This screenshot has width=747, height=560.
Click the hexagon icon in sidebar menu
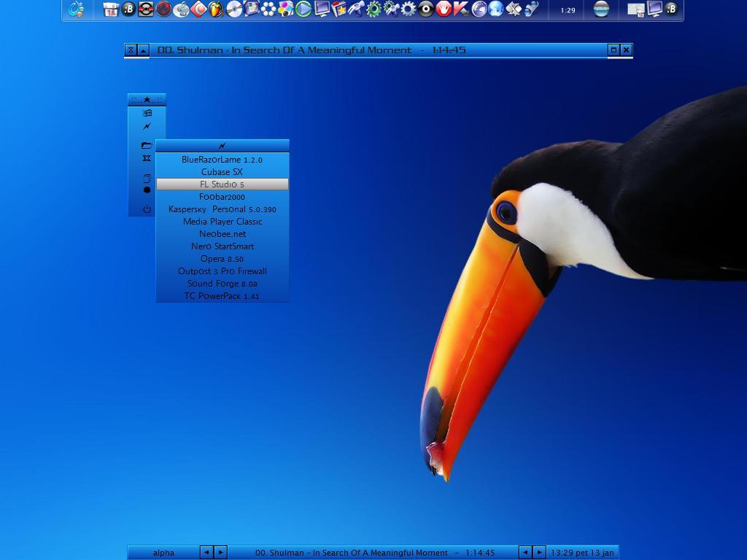pos(147,190)
